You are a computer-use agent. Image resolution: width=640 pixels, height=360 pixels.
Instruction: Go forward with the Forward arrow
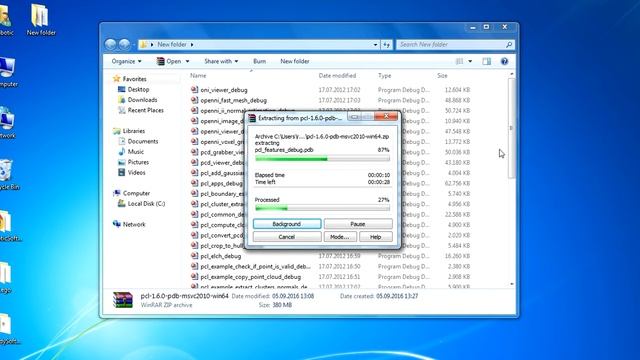pos(124,44)
